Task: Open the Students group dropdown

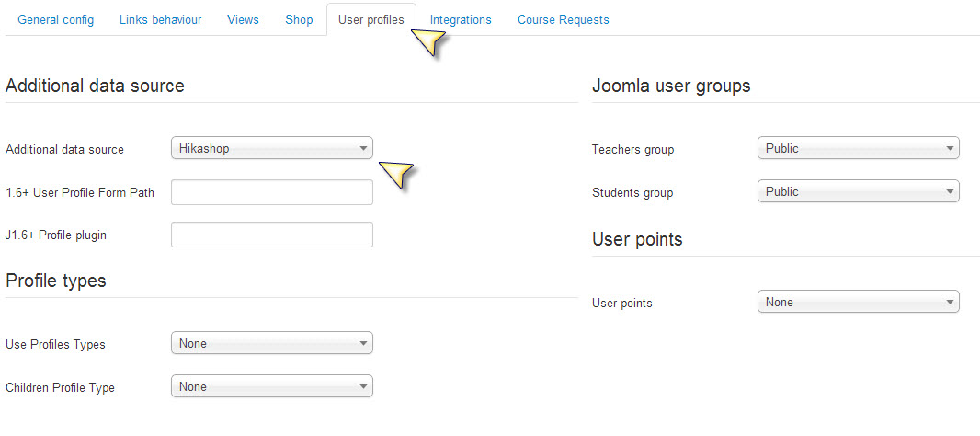Action: tap(858, 191)
